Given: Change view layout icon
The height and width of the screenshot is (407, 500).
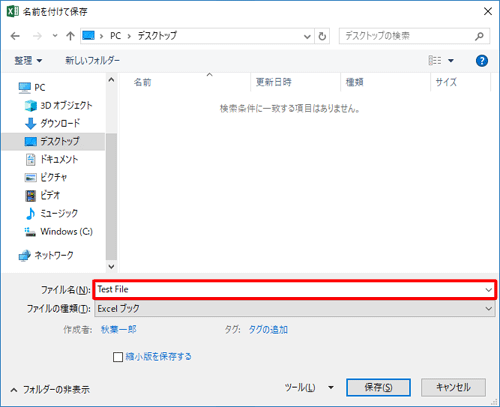Looking at the screenshot, I should point(435,60).
